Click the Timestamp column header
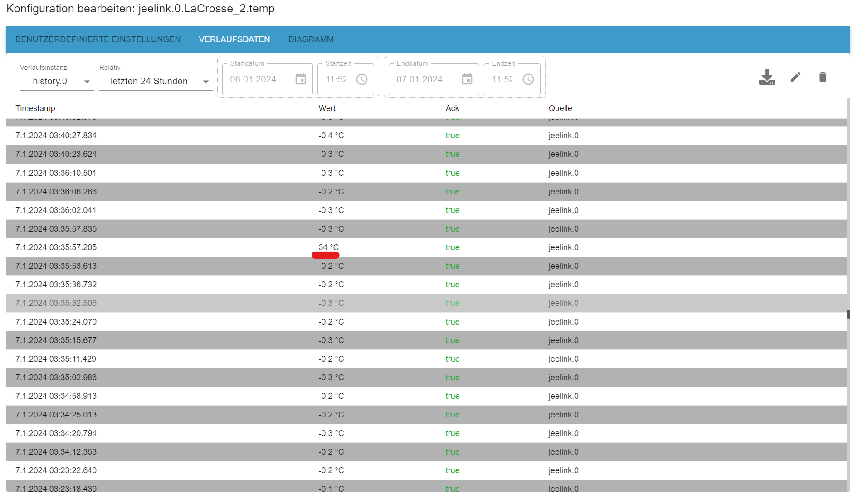Image resolution: width=854 pixels, height=504 pixels. click(35, 108)
